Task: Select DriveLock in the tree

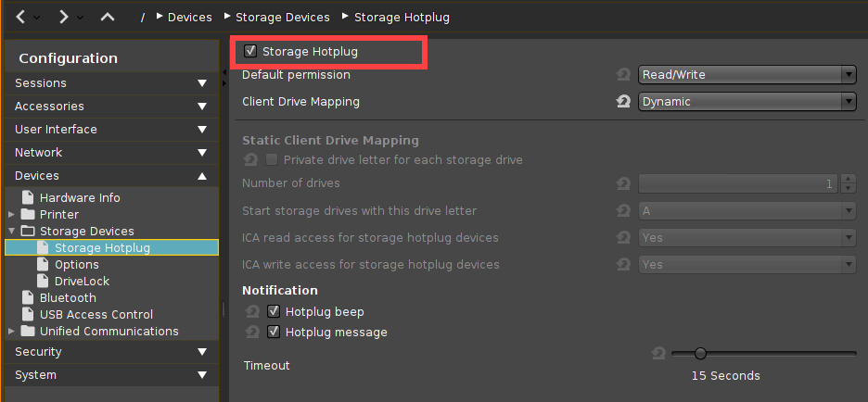Action: (x=82, y=281)
